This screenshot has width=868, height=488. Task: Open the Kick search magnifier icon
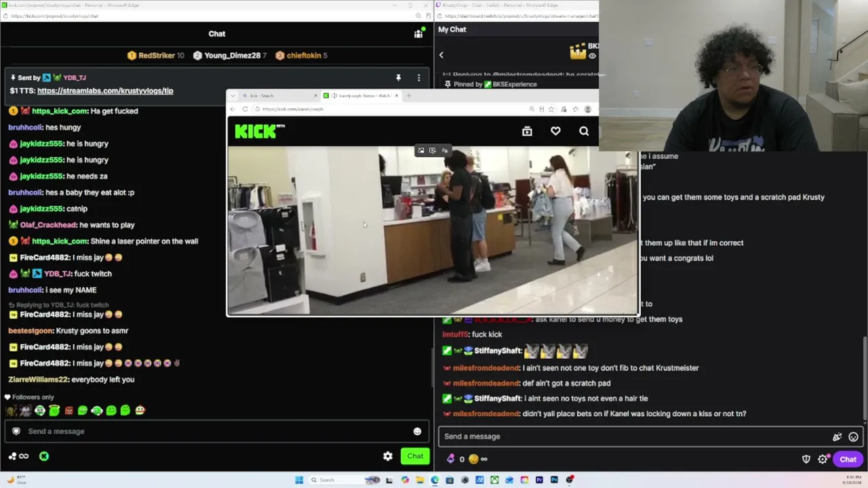(x=584, y=131)
